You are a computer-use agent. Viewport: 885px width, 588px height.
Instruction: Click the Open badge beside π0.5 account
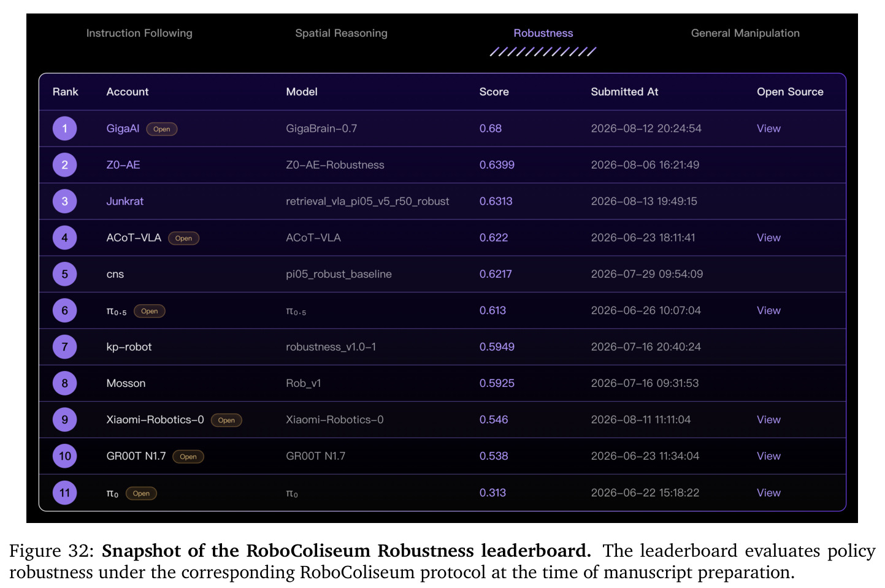(150, 311)
